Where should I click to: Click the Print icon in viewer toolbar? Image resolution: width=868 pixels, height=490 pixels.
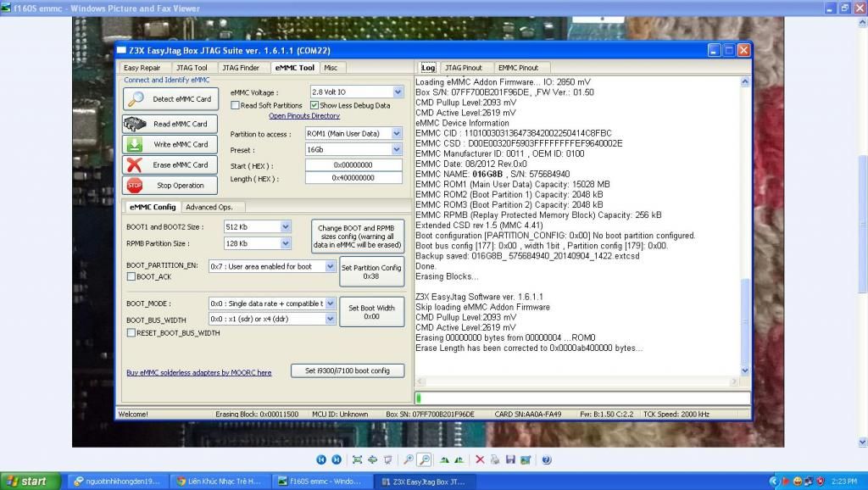pyautogui.click(x=495, y=459)
